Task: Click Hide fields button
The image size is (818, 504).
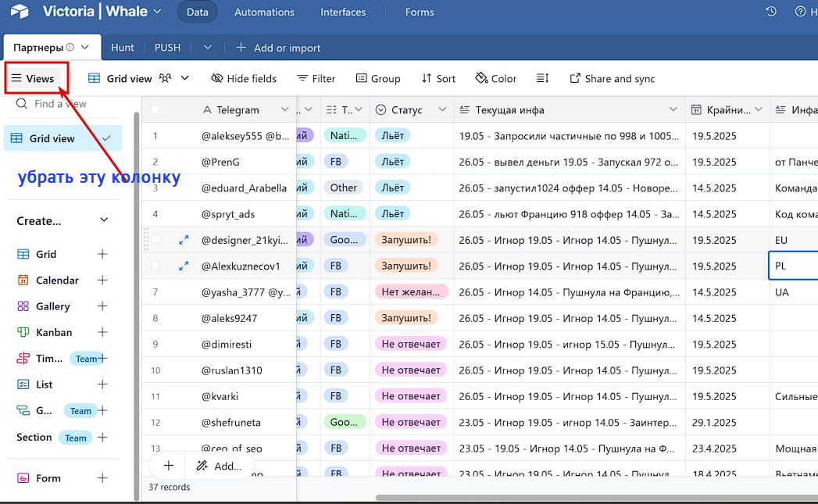Action: 244,78
